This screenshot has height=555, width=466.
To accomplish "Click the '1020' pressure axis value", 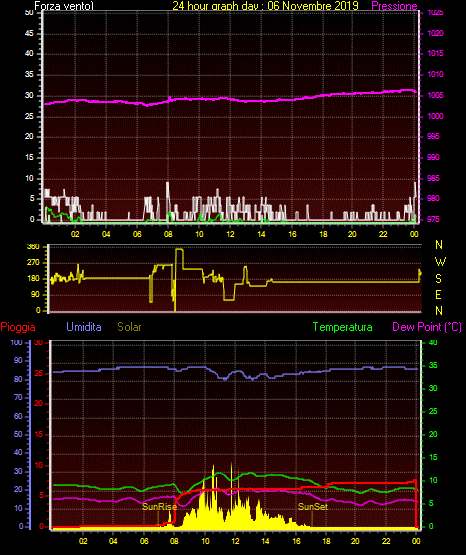I will coord(435,33).
